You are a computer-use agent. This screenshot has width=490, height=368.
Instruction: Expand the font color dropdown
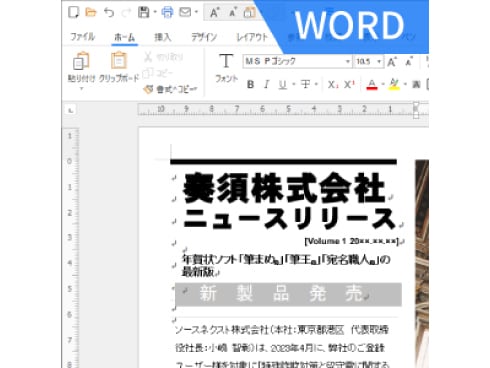(x=383, y=85)
